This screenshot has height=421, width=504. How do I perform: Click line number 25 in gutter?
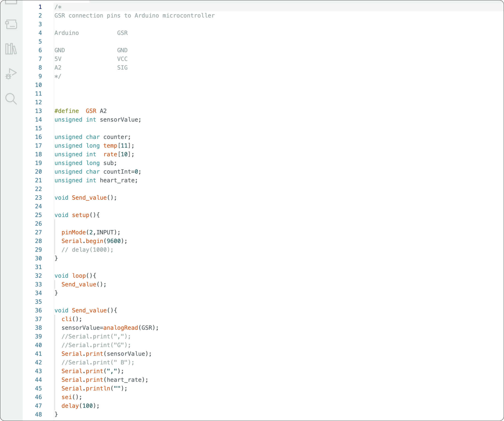pyautogui.click(x=38, y=215)
